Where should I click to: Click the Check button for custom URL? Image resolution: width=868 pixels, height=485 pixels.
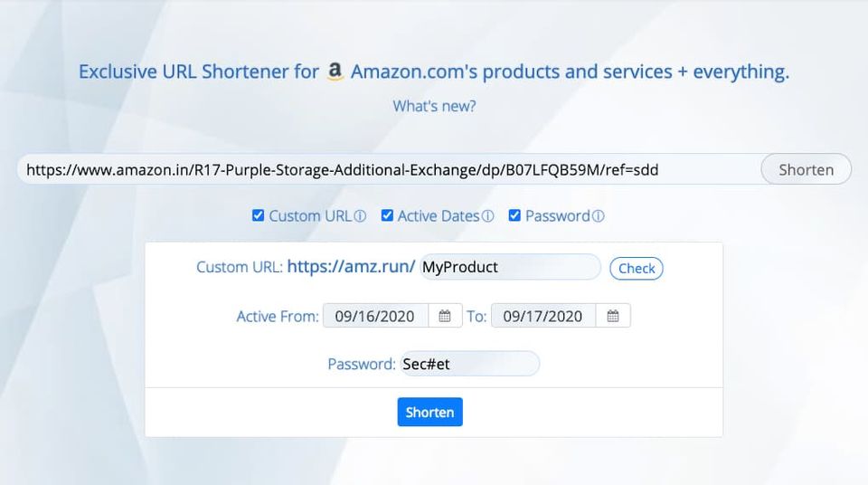[637, 268]
